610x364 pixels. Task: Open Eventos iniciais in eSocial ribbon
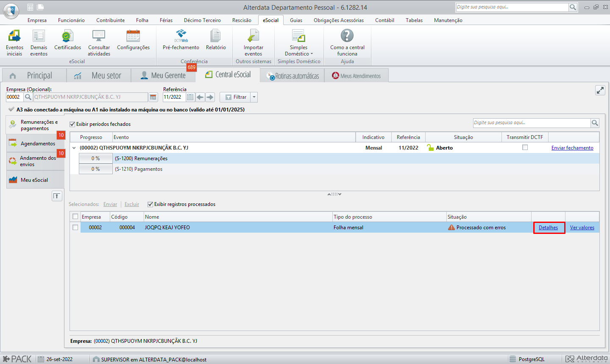[14, 43]
